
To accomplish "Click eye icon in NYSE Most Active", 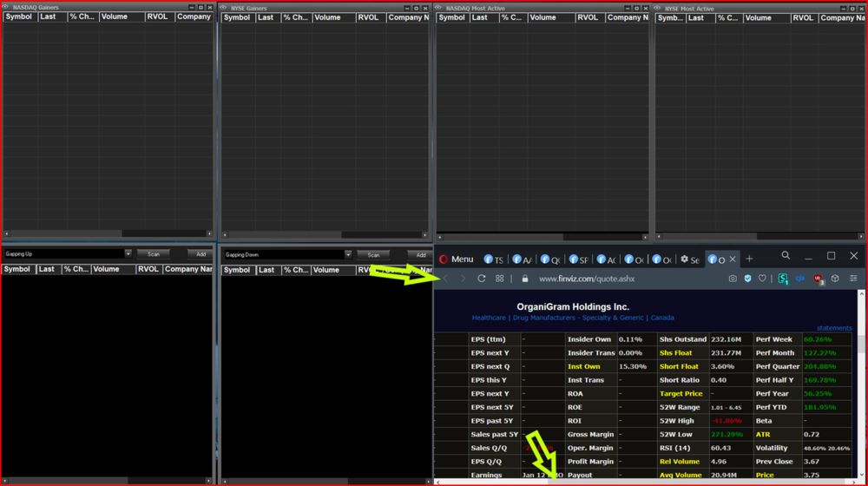I will click(x=657, y=9).
